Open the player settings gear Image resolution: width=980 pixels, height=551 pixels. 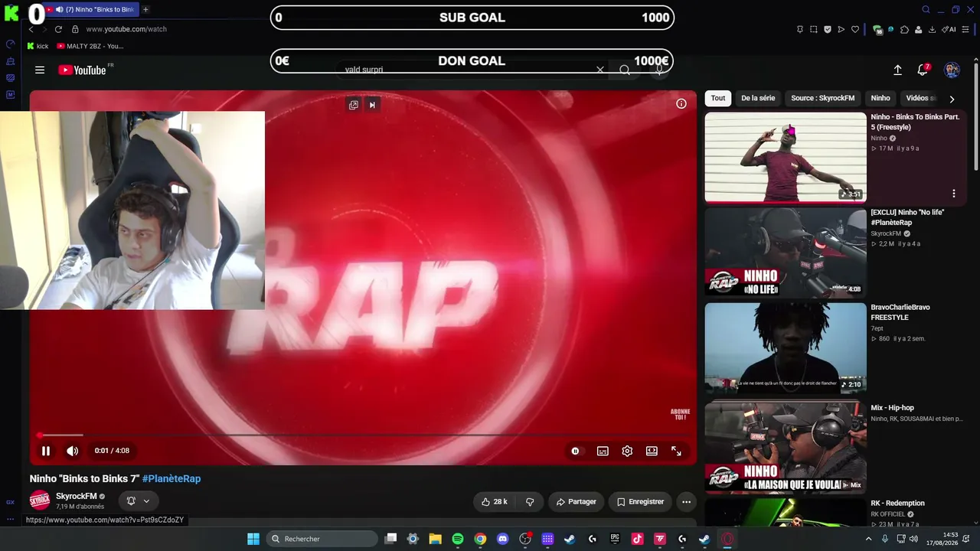click(x=627, y=451)
